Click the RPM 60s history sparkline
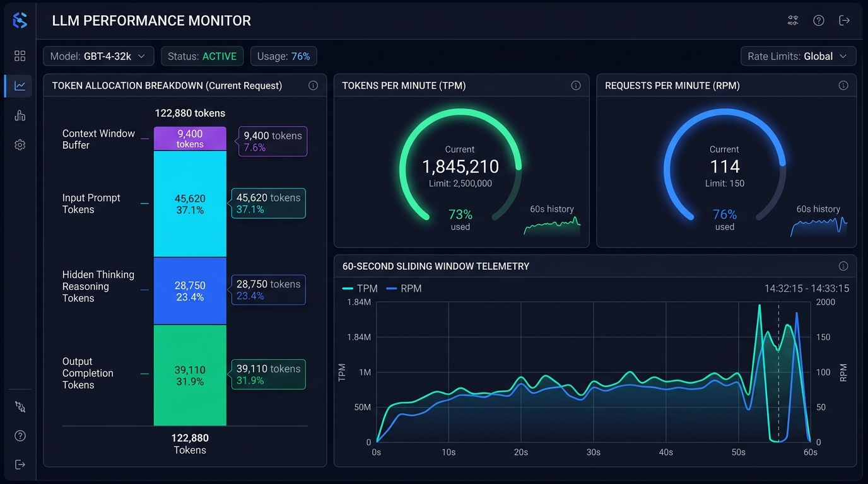The width and height of the screenshot is (868, 484). point(819,226)
